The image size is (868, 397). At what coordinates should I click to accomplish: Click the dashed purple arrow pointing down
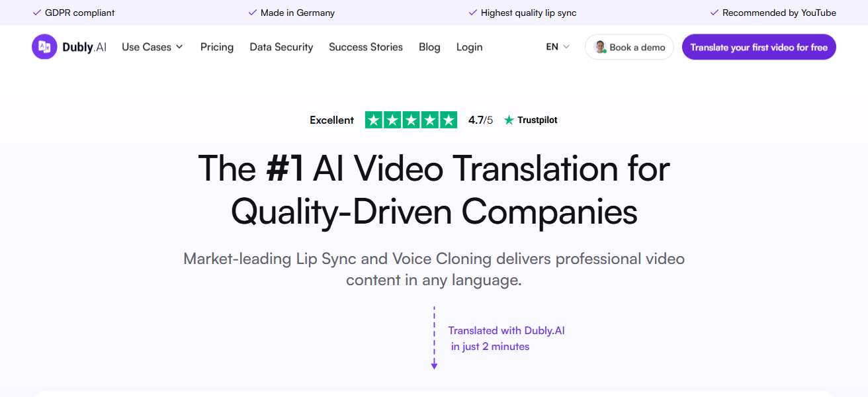click(x=434, y=337)
